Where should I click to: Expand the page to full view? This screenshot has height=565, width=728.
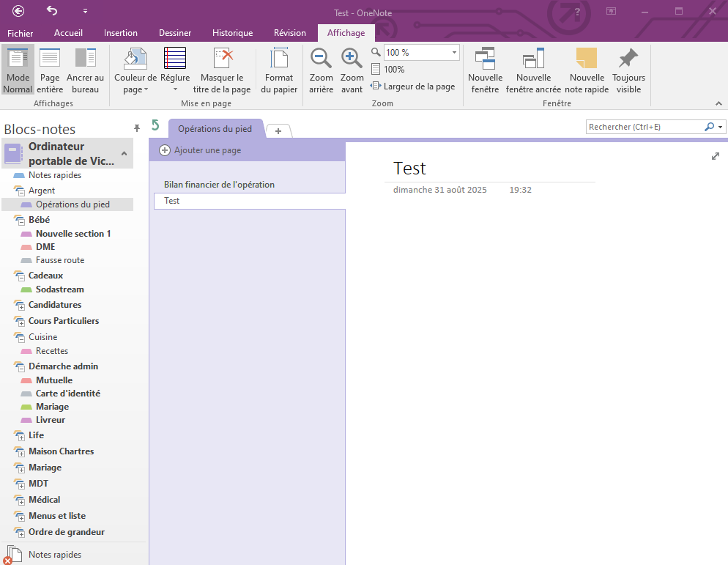coord(716,157)
